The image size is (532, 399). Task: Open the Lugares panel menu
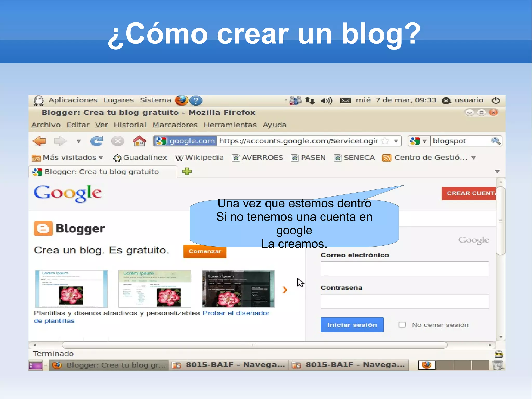[x=118, y=100]
